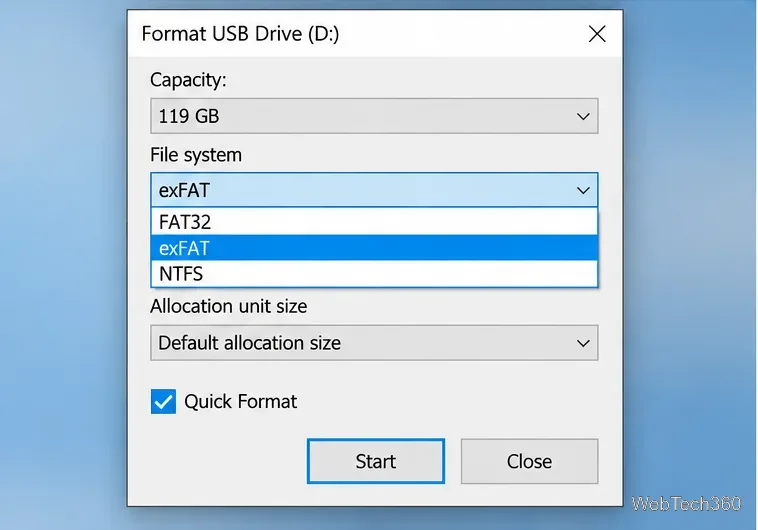Open the Capacity dropdown showing 119 GB
Viewport: 758px width, 530px height.
[374, 116]
